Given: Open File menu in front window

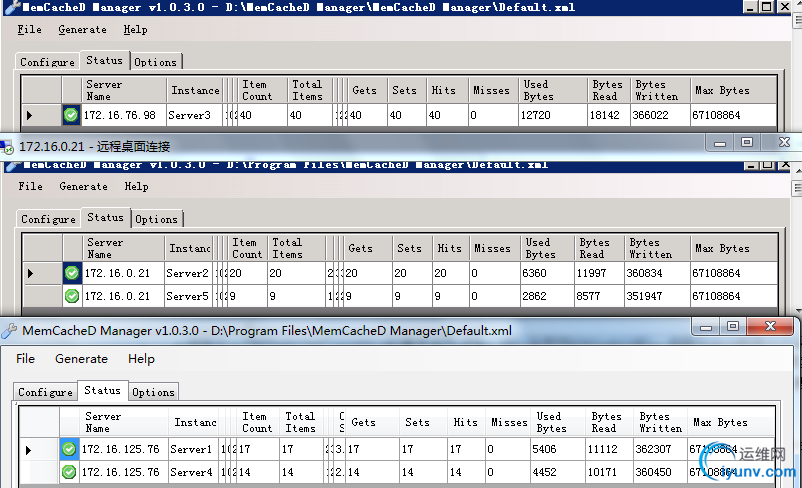Looking at the screenshot, I should pos(26,359).
